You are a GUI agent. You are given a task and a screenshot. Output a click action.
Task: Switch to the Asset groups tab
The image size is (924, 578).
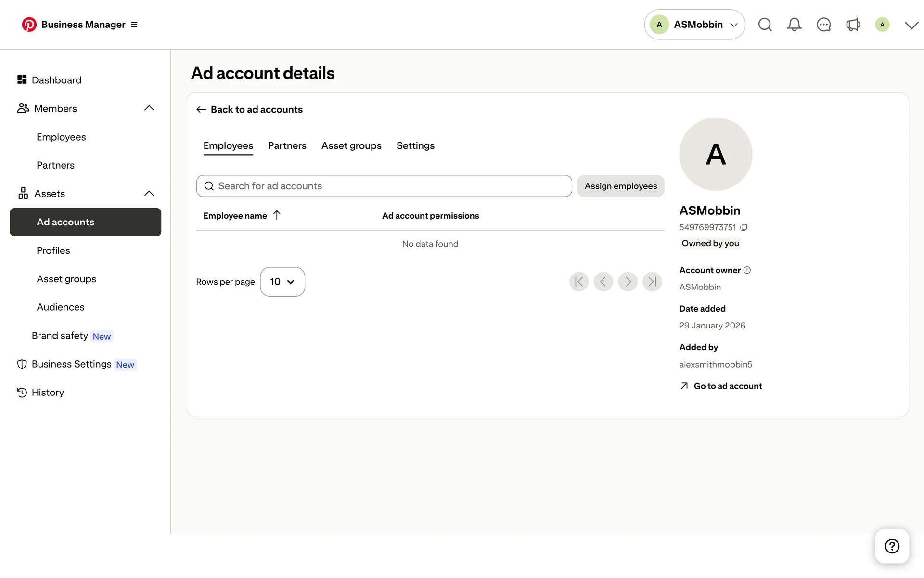pyautogui.click(x=351, y=145)
